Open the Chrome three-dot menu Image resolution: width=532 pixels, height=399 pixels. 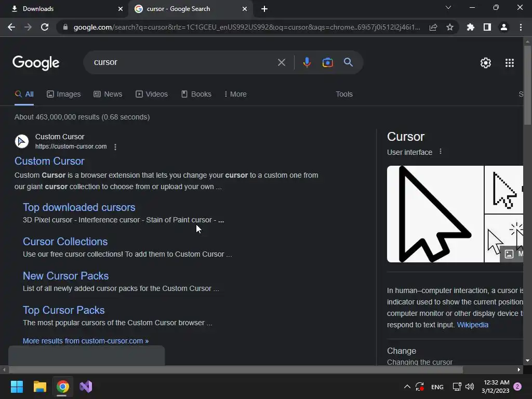[521, 27]
